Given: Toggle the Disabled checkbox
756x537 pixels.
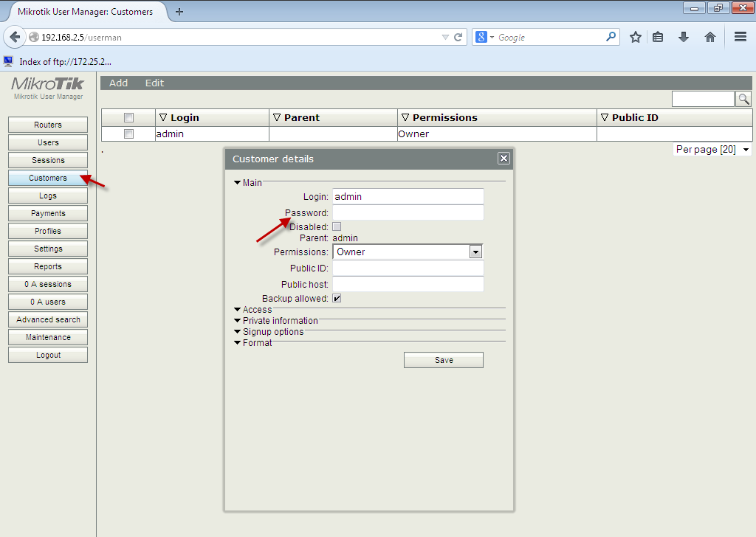Looking at the screenshot, I should tap(337, 226).
